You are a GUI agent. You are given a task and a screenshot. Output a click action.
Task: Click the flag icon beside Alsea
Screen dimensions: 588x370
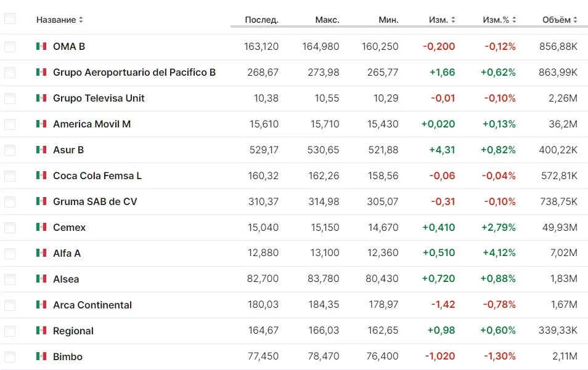pyautogui.click(x=41, y=279)
